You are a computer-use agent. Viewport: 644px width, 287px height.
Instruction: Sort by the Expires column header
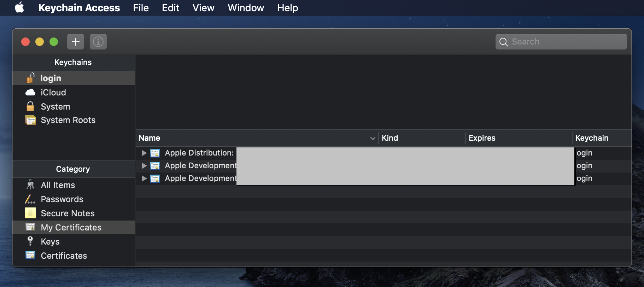[519, 138]
